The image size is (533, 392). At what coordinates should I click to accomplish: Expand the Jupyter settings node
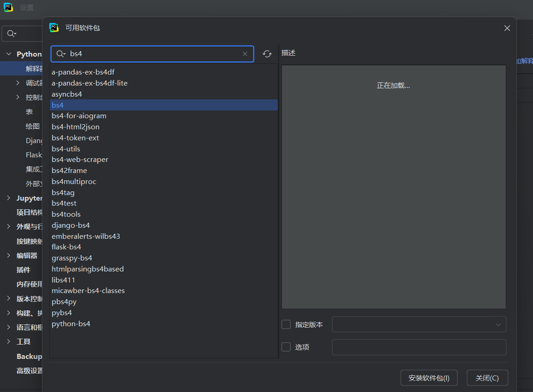point(9,198)
